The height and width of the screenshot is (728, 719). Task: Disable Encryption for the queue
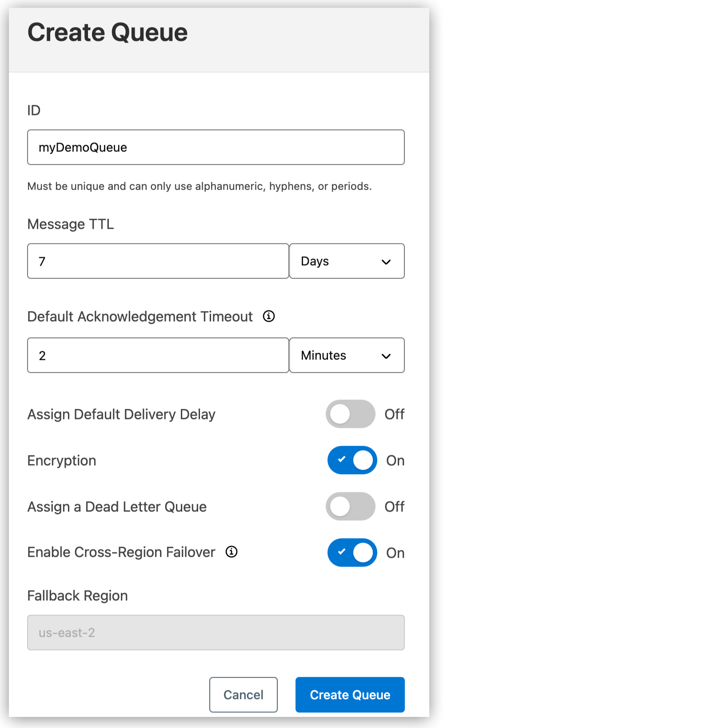tap(352, 460)
